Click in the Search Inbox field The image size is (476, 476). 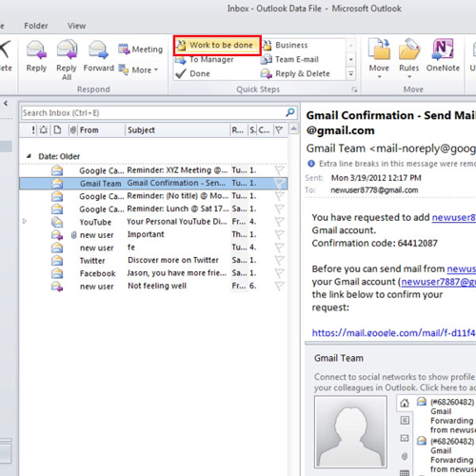click(153, 112)
